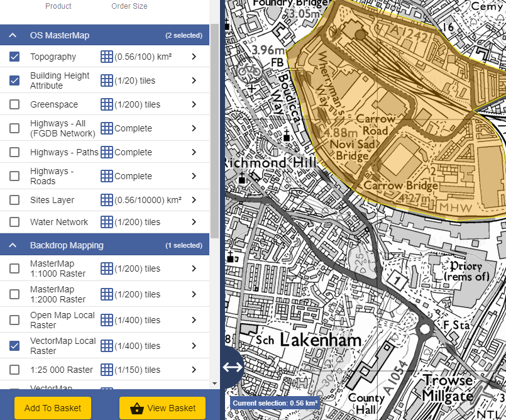
Task: Click the (0.56/100) km² order size text
Action: [143, 57]
